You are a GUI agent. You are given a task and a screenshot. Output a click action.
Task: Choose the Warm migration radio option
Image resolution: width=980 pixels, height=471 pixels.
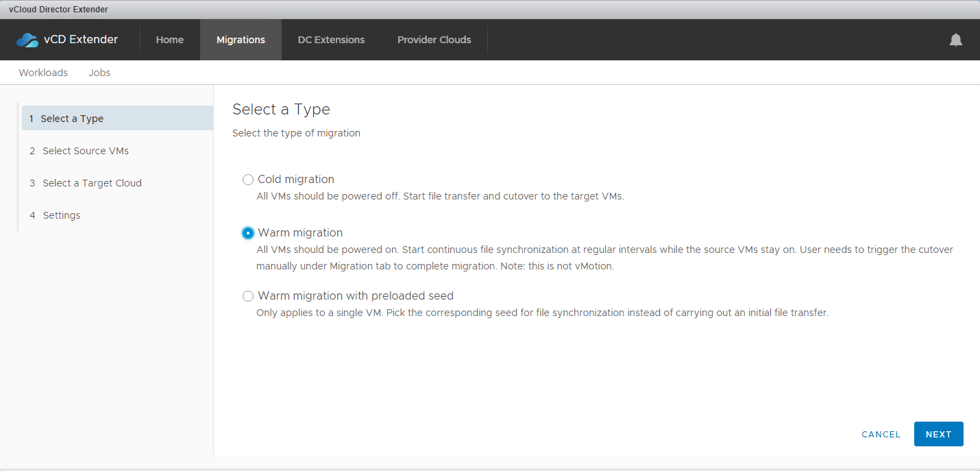pos(248,233)
